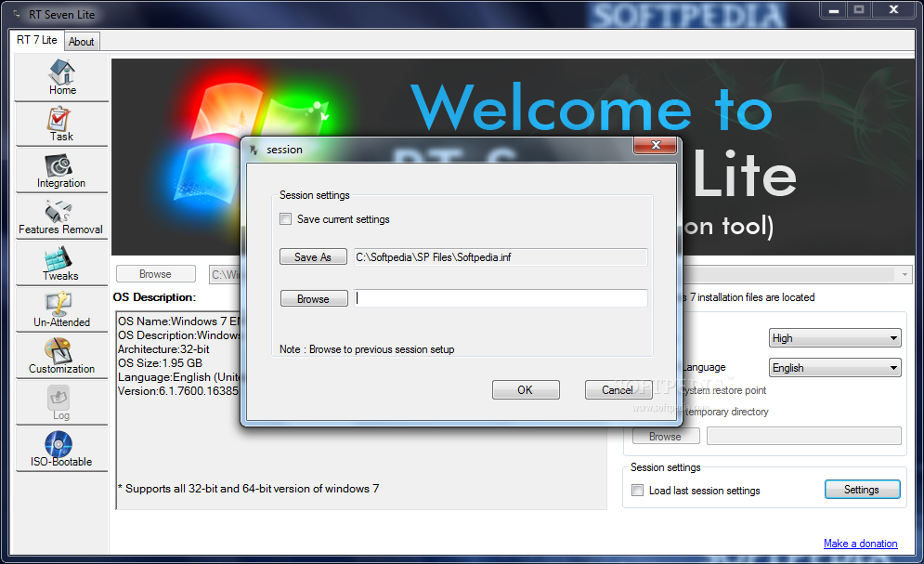Open the Un-Attended section
This screenshot has width=924, height=564.
click(x=62, y=310)
